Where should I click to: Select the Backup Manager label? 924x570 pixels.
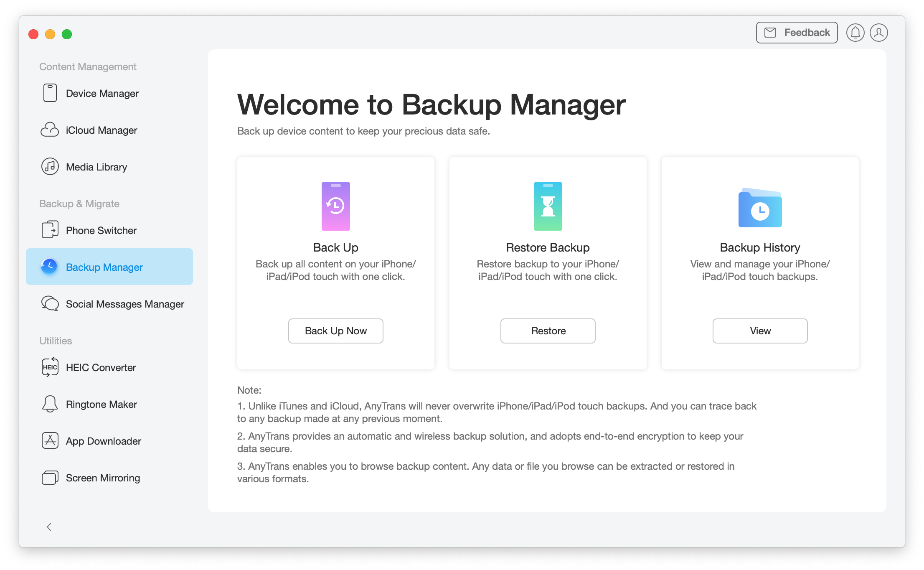click(x=104, y=267)
